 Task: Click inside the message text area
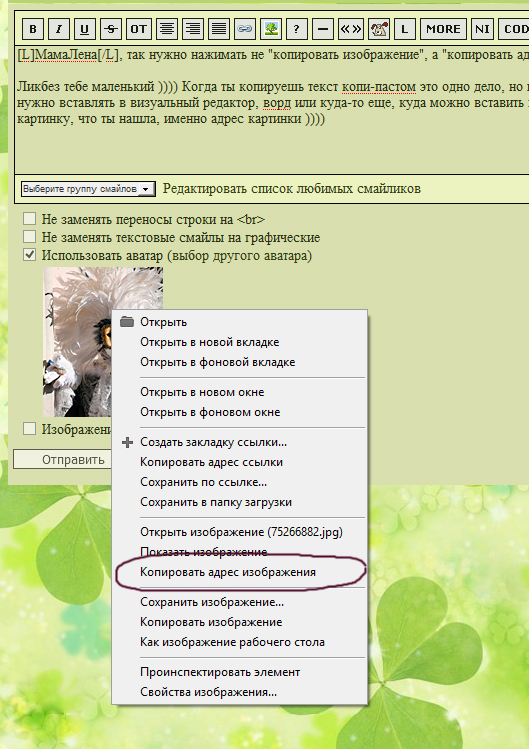[x=272, y=110]
